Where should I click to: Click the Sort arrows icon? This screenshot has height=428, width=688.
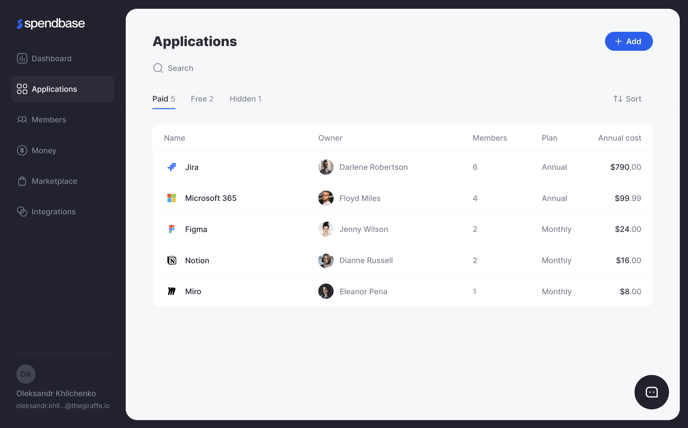point(618,99)
